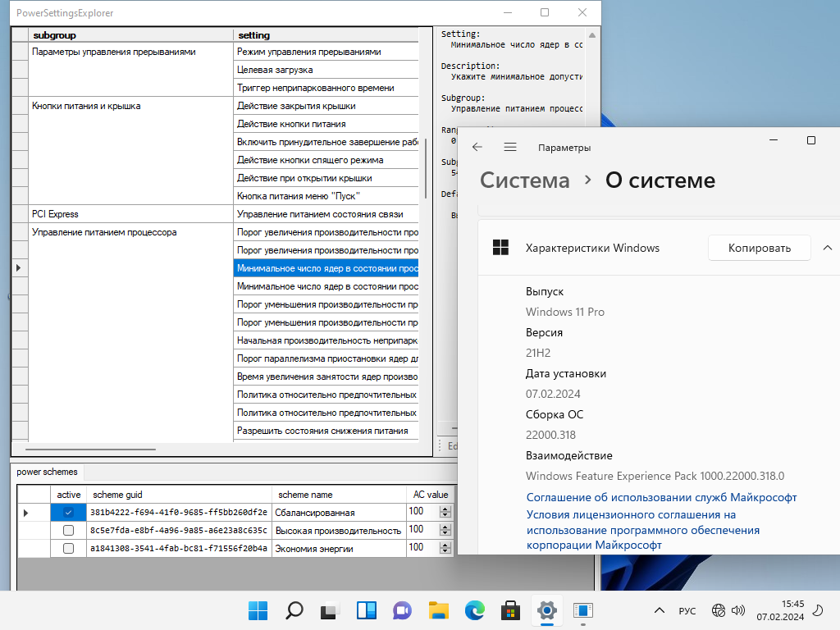840x630 pixels.
Task: Check the Высокая производительность active box
Action: [x=68, y=531]
